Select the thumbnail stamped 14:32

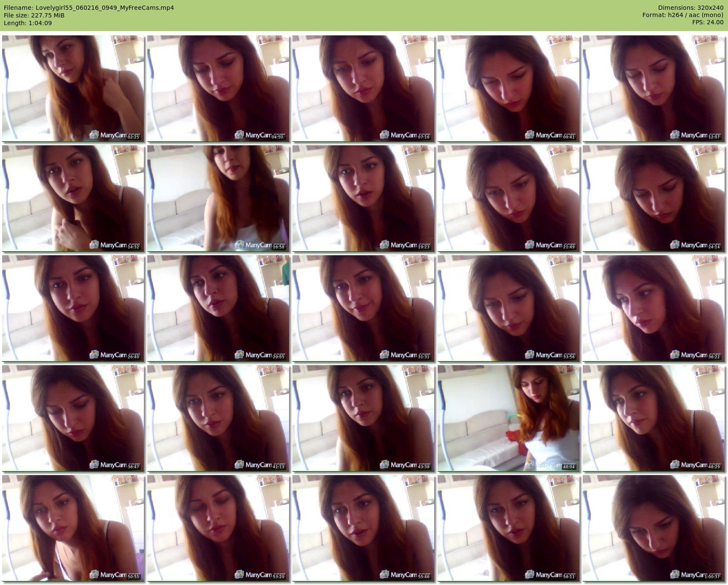(73, 198)
